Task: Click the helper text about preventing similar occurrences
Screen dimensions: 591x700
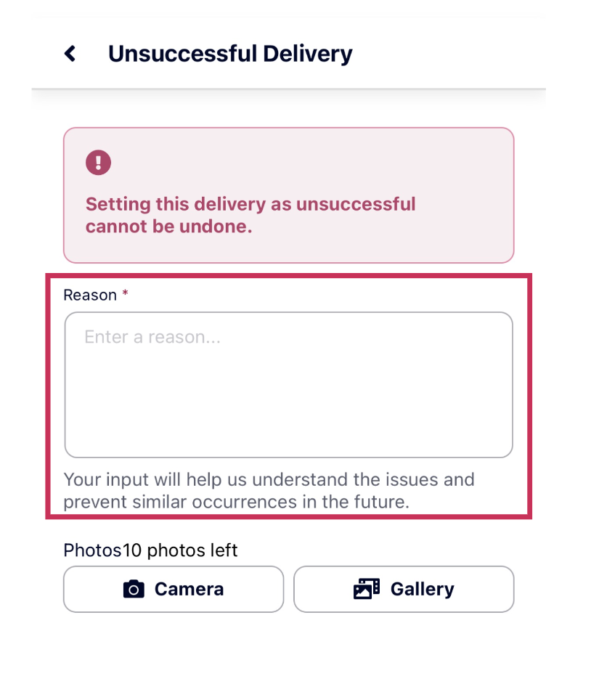Action: (269, 490)
